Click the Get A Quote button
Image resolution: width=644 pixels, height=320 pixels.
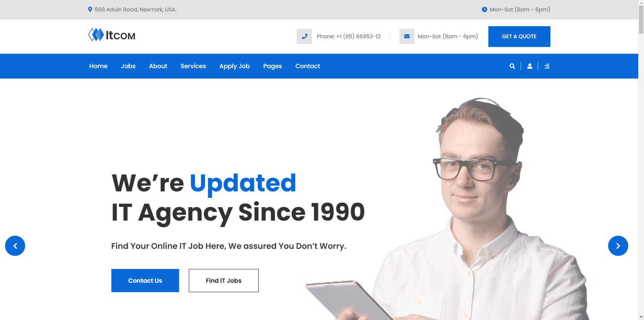tap(519, 37)
